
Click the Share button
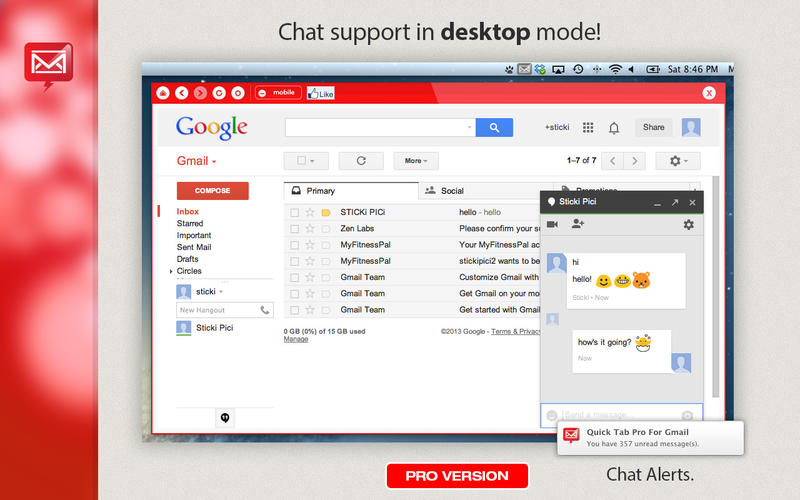coord(654,128)
